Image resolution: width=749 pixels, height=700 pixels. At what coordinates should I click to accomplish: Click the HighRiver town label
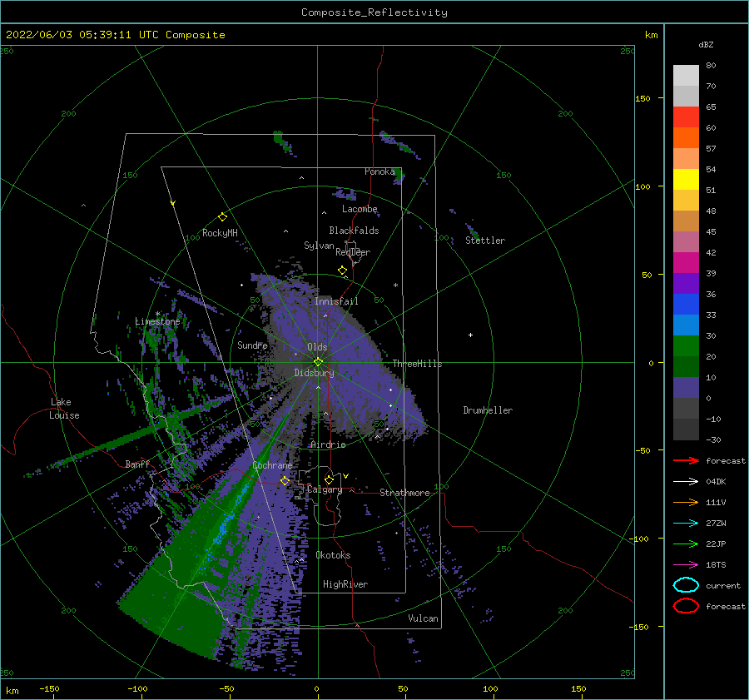coord(345,584)
